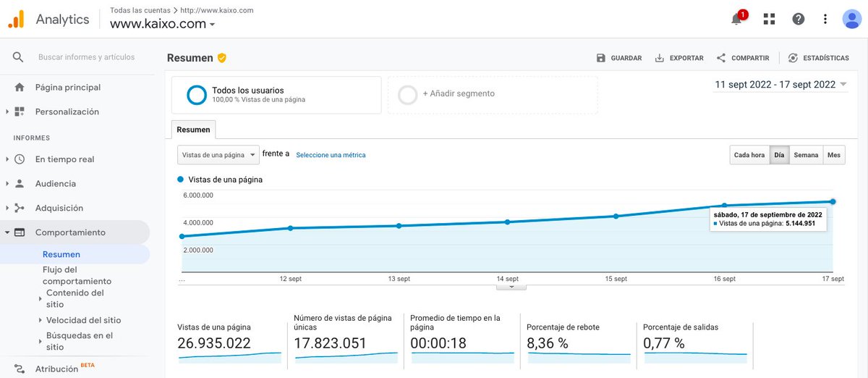Open the www.kaixo.com account selector dropdown
868x378 pixels.
(163, 24)
